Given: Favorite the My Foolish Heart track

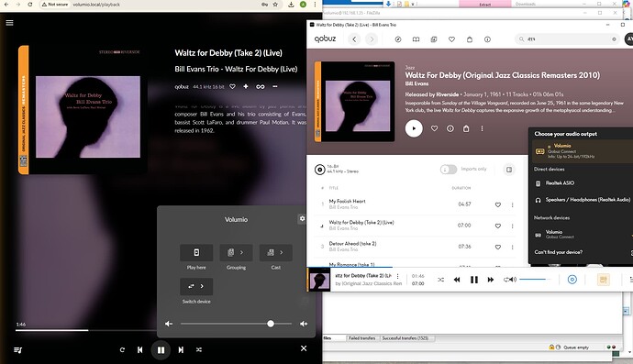Looking at the screenshot, I should [x=498, y=205].
